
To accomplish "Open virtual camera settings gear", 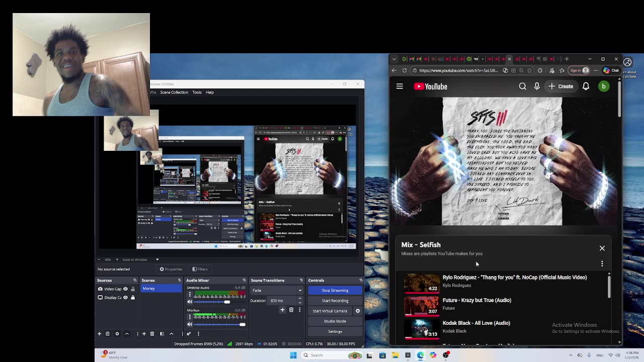I will (x=358, y=311).
